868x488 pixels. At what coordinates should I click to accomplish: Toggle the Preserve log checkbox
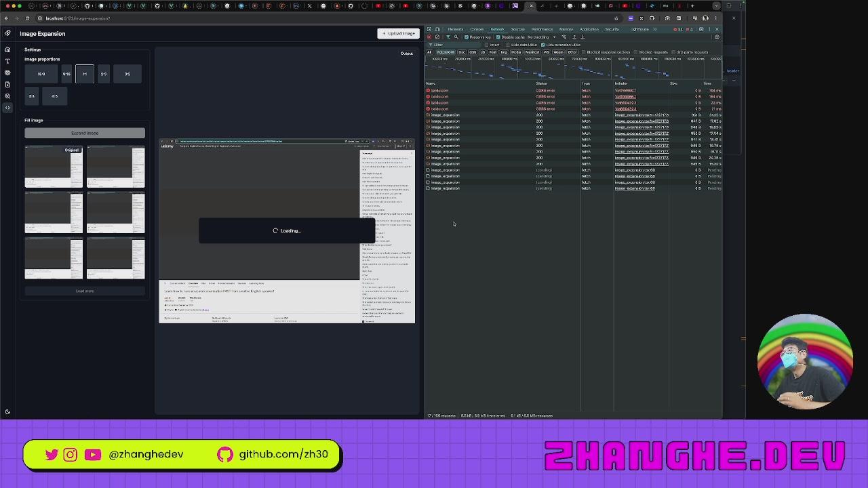[466, 37]
